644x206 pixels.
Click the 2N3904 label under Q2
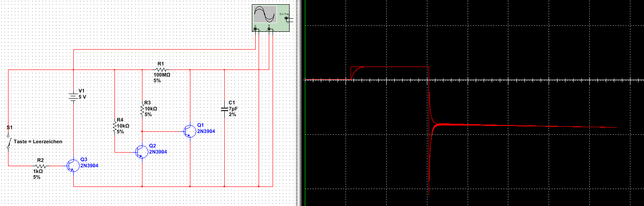158,152
